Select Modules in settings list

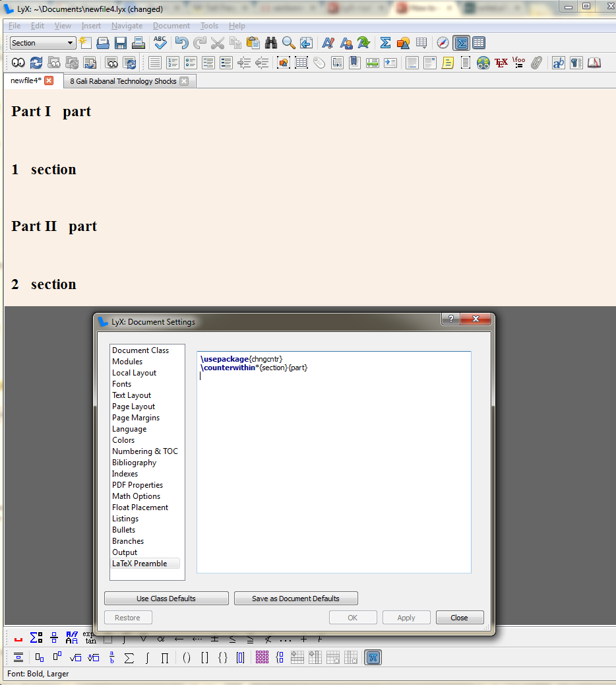click(127, 362)
